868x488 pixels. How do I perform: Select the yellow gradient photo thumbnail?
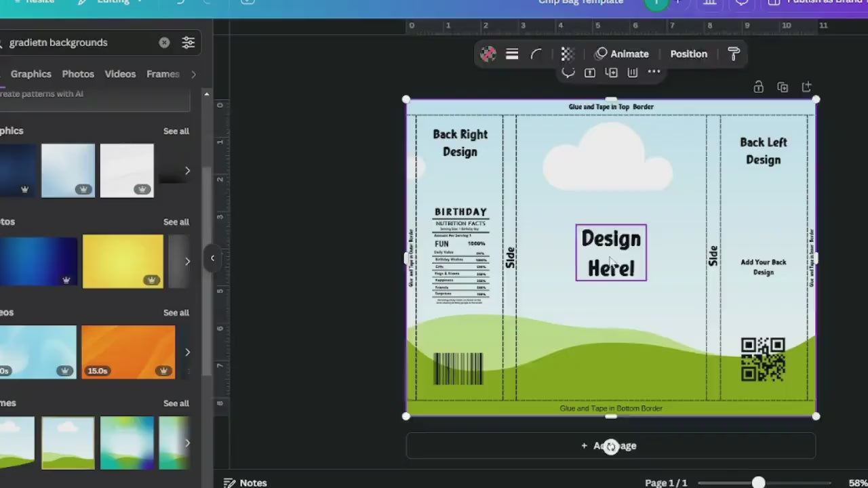point(123,261)
